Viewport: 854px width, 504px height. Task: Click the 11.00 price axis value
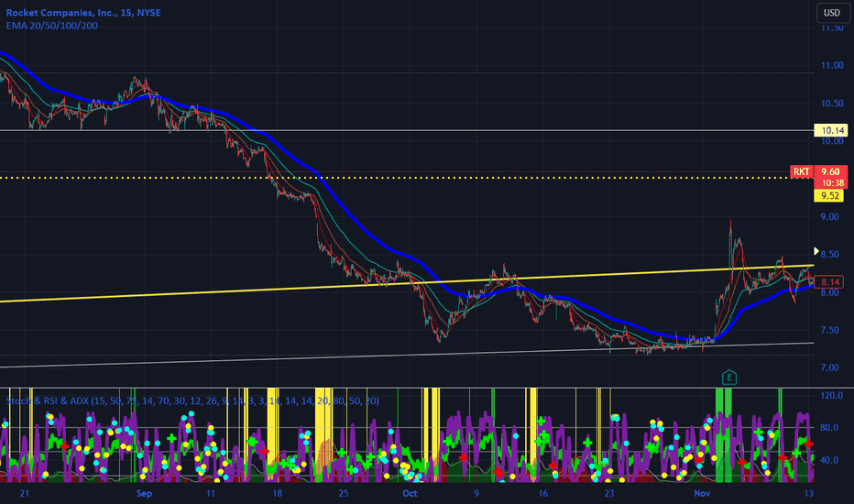tap(832, 65)
